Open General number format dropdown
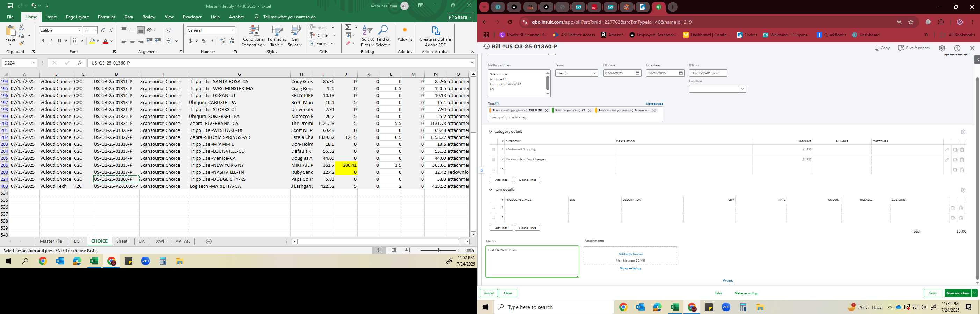This screenshot has width=980, height=314. click(233, 30)
